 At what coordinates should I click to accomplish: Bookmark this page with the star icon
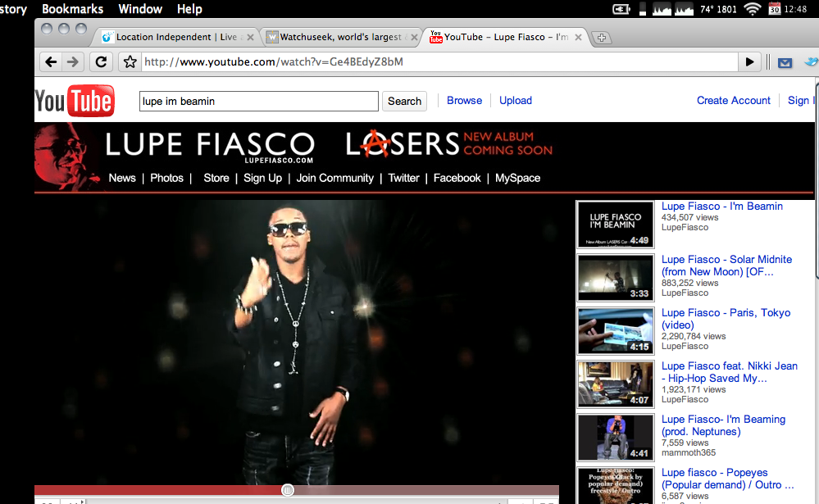click(130, 62)
